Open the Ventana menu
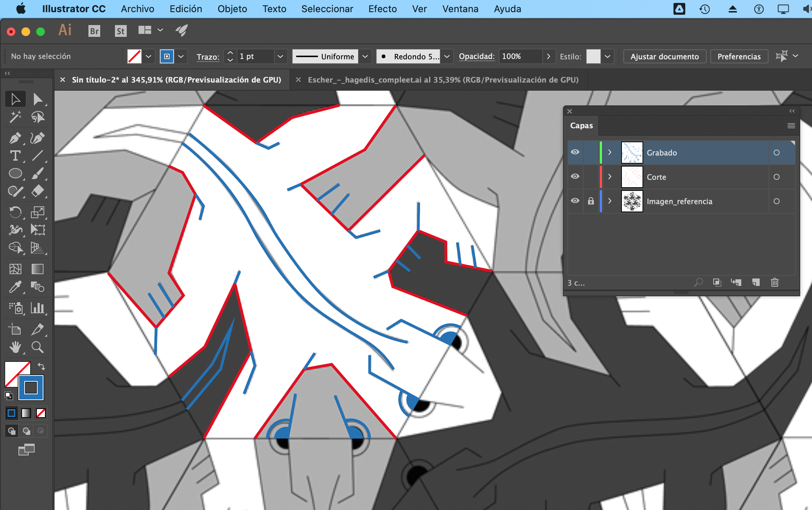 coord(460,9)
